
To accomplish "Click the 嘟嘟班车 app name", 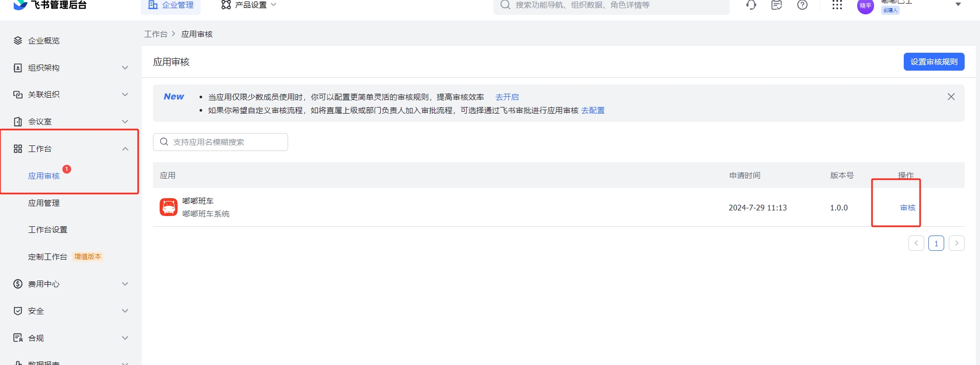I will 198,201.
